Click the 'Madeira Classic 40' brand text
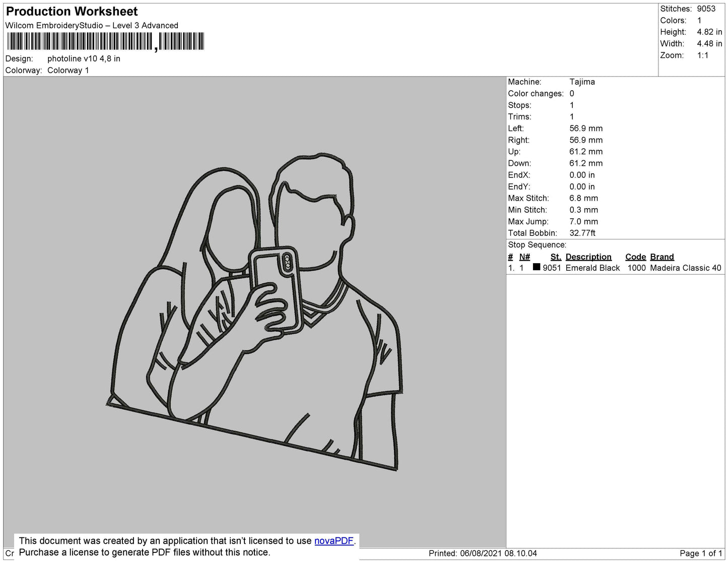This screenshot has width=728, height=563. [686, 268]
